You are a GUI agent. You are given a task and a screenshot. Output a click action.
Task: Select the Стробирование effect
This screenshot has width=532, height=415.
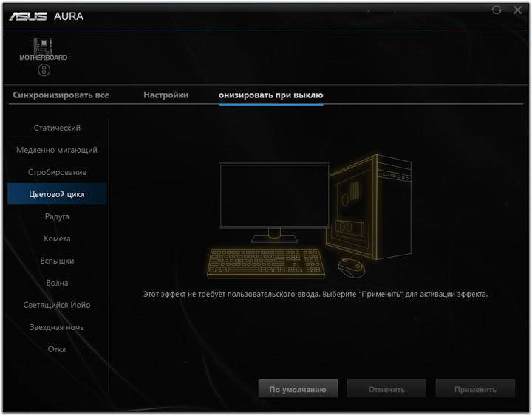click(x=57, y=172)
